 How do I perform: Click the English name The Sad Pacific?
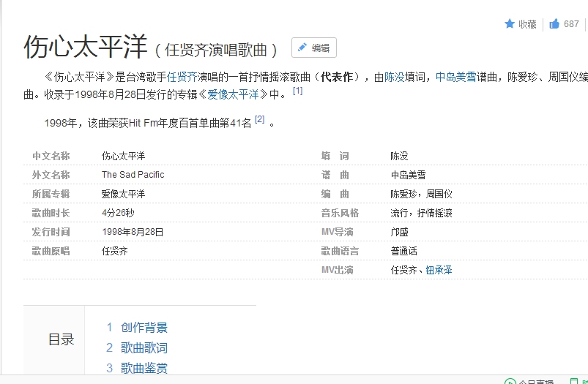[133, 175]
